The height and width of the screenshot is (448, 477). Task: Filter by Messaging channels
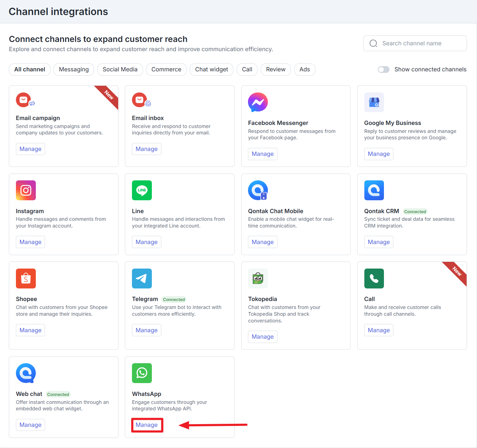pyautogui.click(x=74, y=70)
